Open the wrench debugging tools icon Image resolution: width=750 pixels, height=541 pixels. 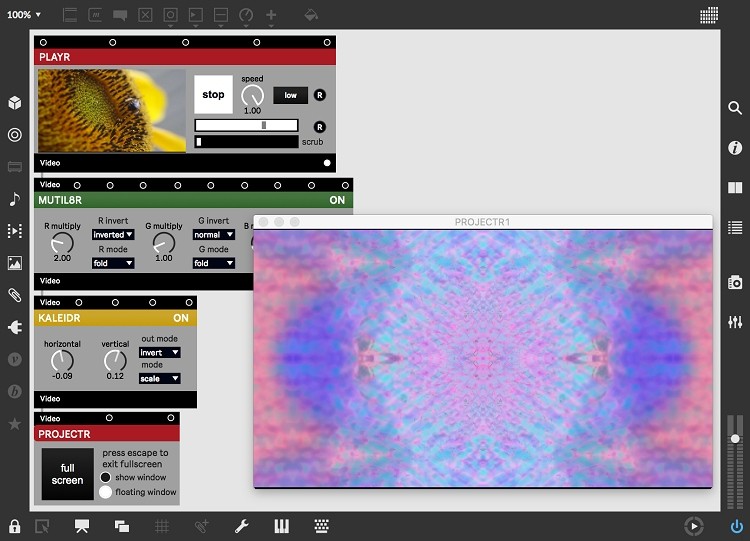coord(241,526)
